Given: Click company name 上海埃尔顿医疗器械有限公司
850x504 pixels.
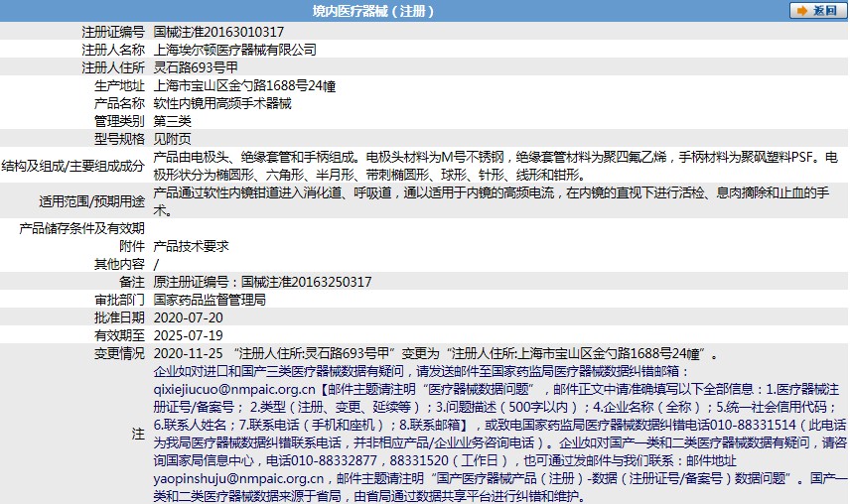Looking at the screenshot, I should coord(234,50).
